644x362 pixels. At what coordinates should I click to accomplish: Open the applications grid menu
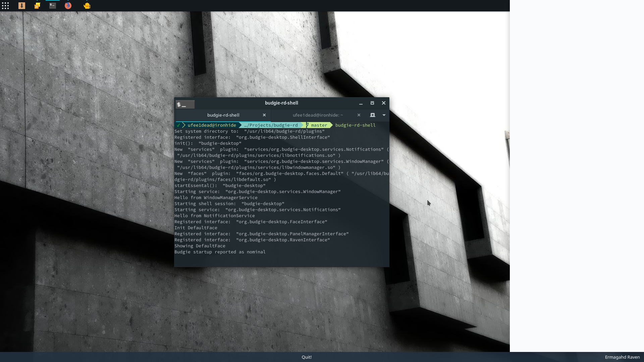[5, 6]
